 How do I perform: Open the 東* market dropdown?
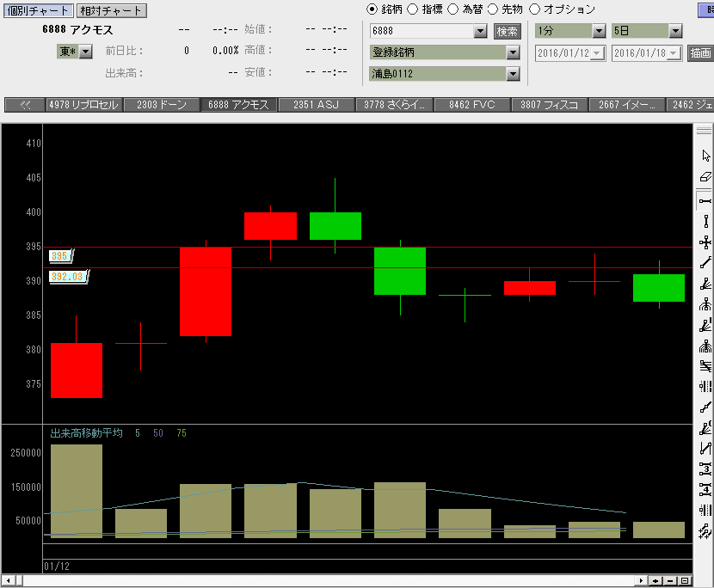[x=86, y=52]
